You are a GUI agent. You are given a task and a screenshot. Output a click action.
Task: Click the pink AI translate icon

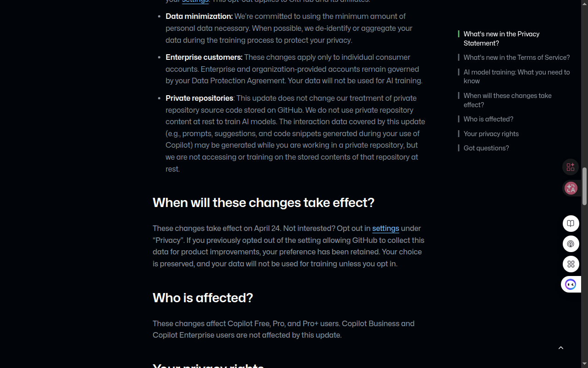click(x=571, y=188)
